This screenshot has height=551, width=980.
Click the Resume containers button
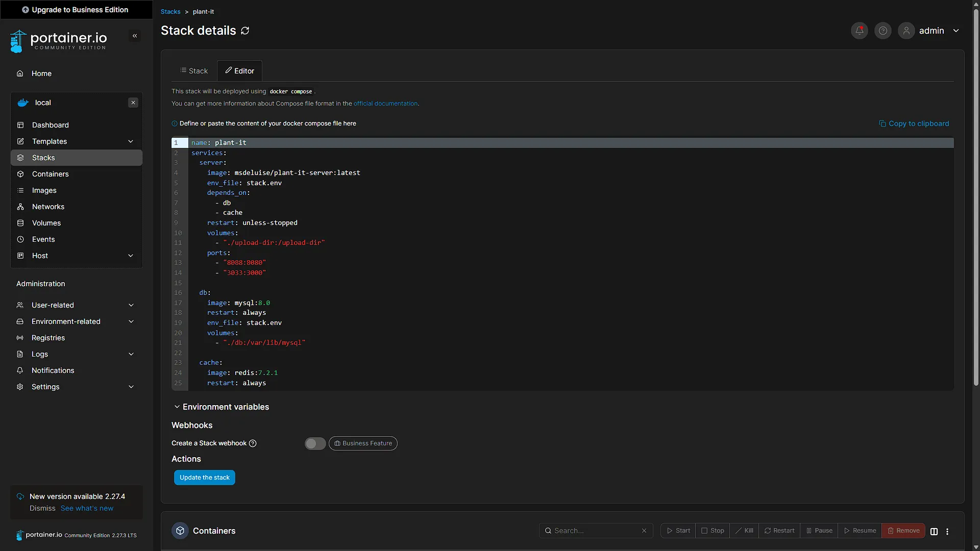[x=860, y=531]
